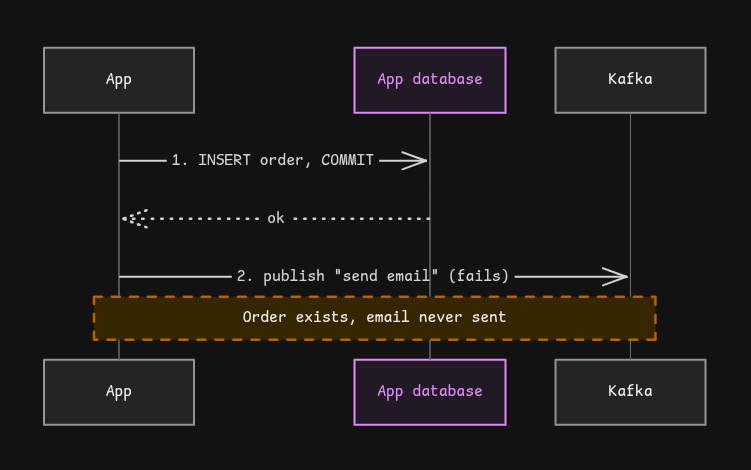This screenshot has height=470, width=751.
Task: Click the dotted 'ok' reply label
Action: pyautogui.click(x=276, y=218)
